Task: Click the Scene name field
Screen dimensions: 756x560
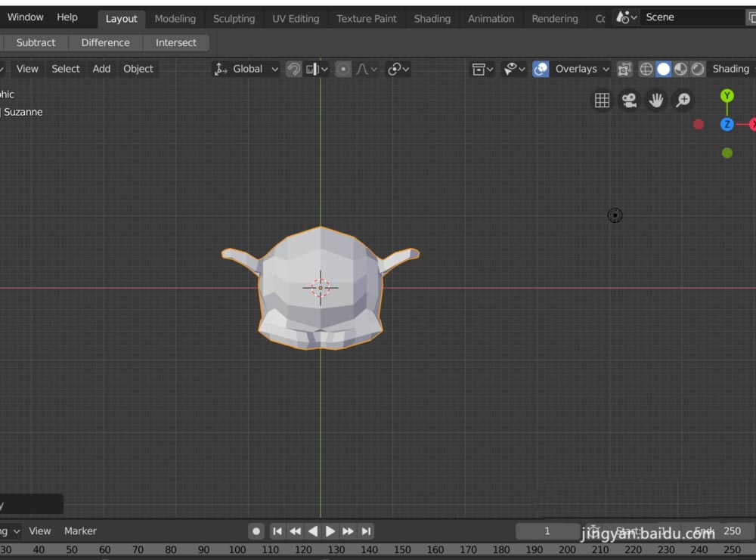Action: [692, 18]
